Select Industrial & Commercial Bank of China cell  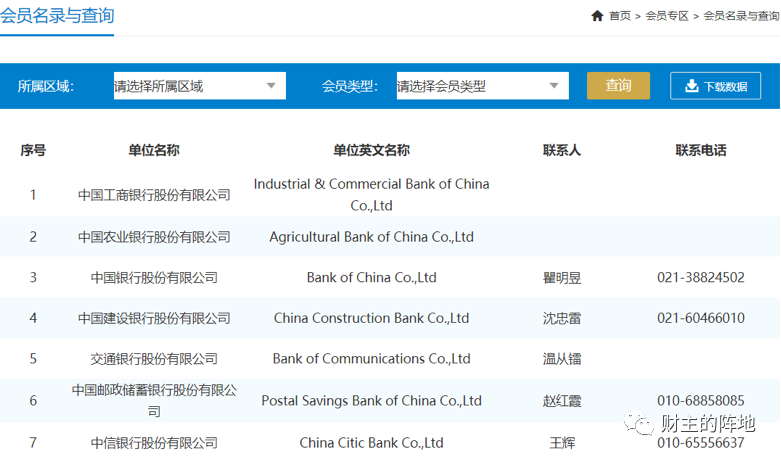coord(372,195)
